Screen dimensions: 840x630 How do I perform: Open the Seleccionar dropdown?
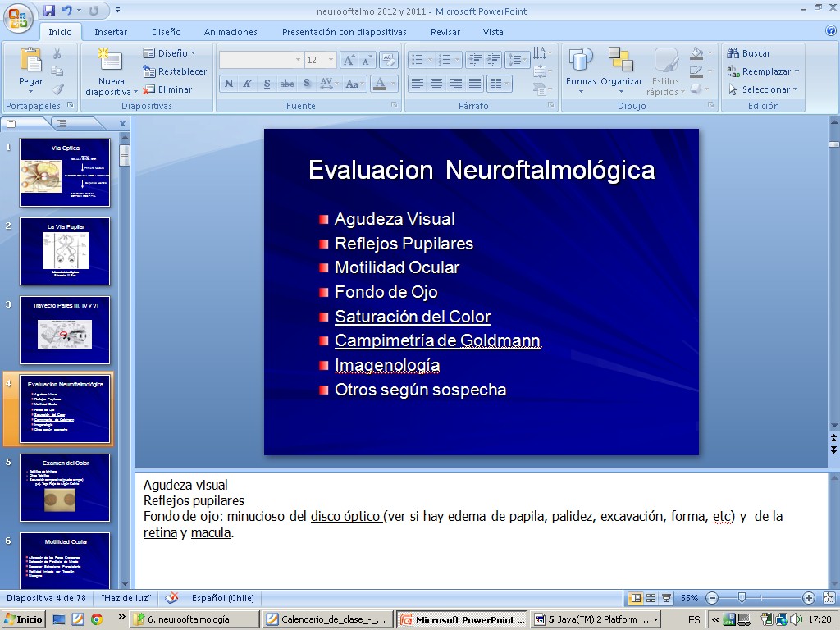click(764, 89)
